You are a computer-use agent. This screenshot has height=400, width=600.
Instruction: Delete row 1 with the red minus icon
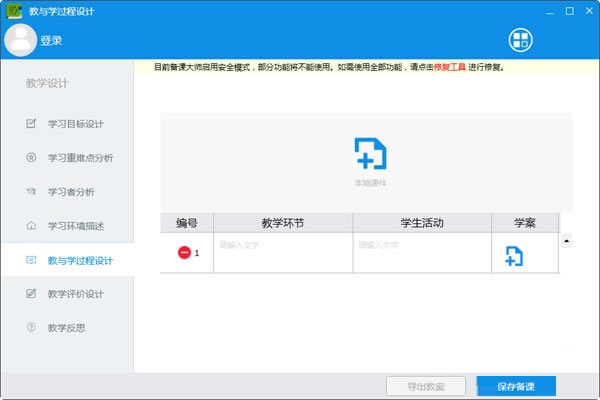(x=184, y=253)
